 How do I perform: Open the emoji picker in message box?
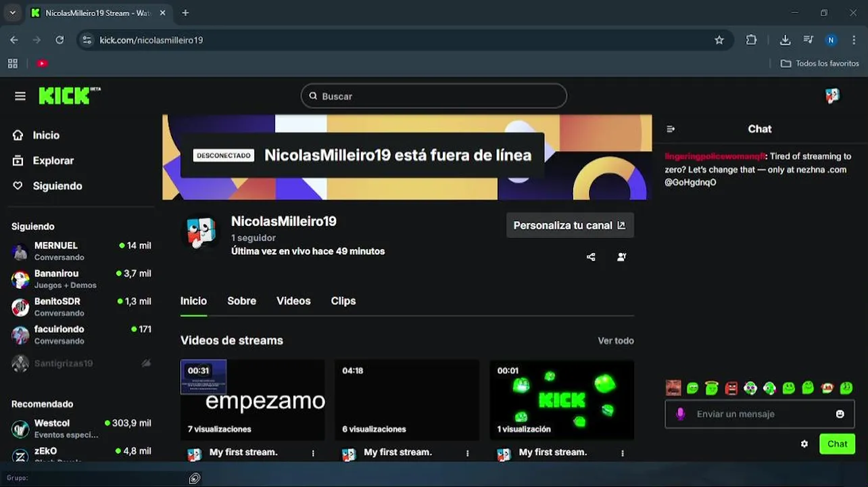pos(840,414)
